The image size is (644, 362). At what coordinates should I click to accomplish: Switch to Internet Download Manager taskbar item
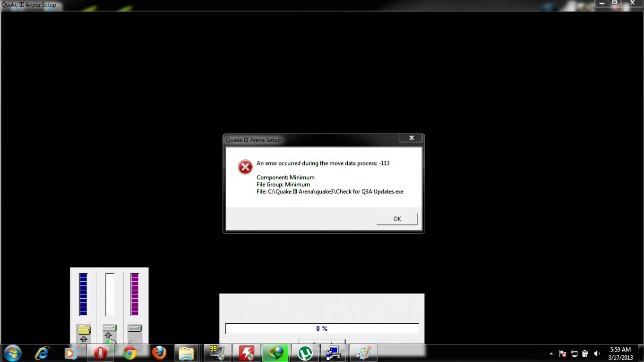pos(275,353)
